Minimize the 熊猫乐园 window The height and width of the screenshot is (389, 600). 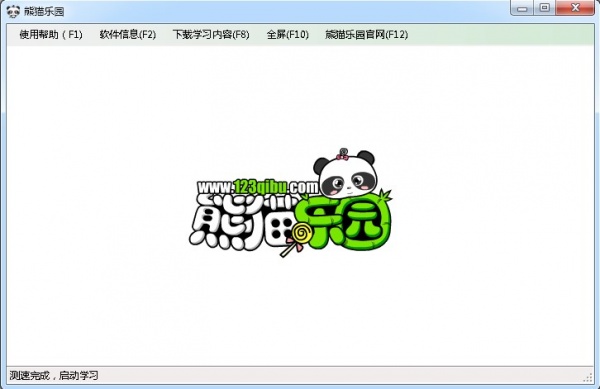click(x=522, y=8)
